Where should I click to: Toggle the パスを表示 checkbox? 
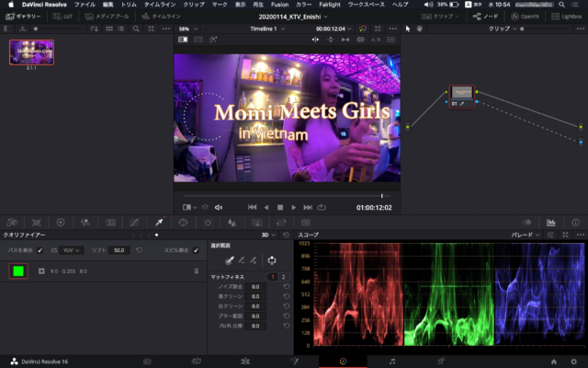pyautogui.click(x=40, y=249)
